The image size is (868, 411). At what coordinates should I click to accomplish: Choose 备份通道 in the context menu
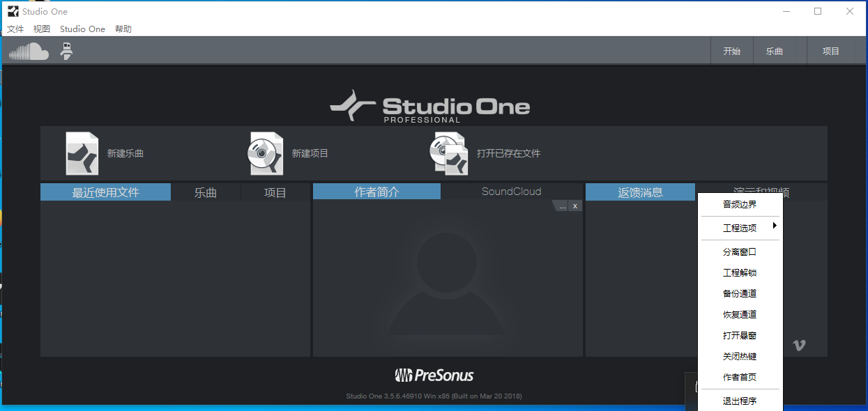(x=740, y=294)
